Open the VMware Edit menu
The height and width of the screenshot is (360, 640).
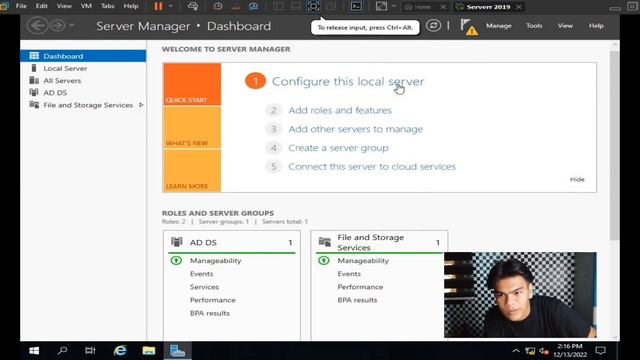pos(41,6)
